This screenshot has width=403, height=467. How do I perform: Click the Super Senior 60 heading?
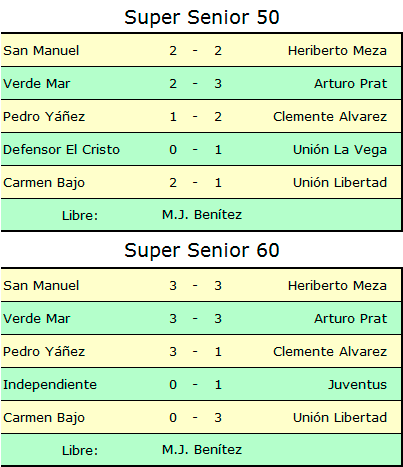202,251
